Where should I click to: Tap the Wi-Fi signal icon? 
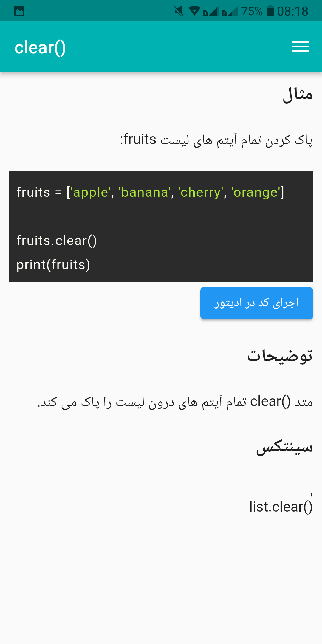(194, 11)
